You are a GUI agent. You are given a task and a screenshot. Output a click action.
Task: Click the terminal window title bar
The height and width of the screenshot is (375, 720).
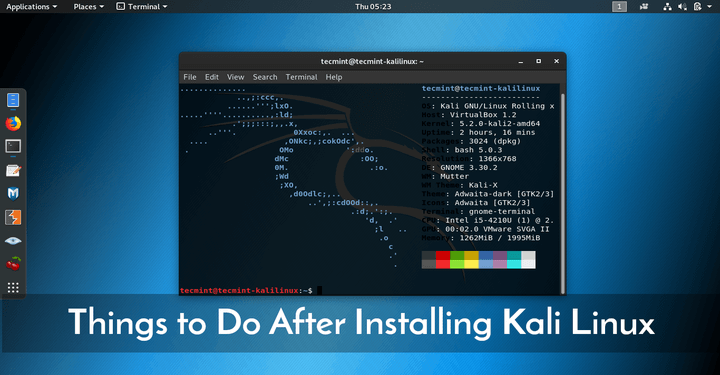pyautogui.click(x=372, y=61)
